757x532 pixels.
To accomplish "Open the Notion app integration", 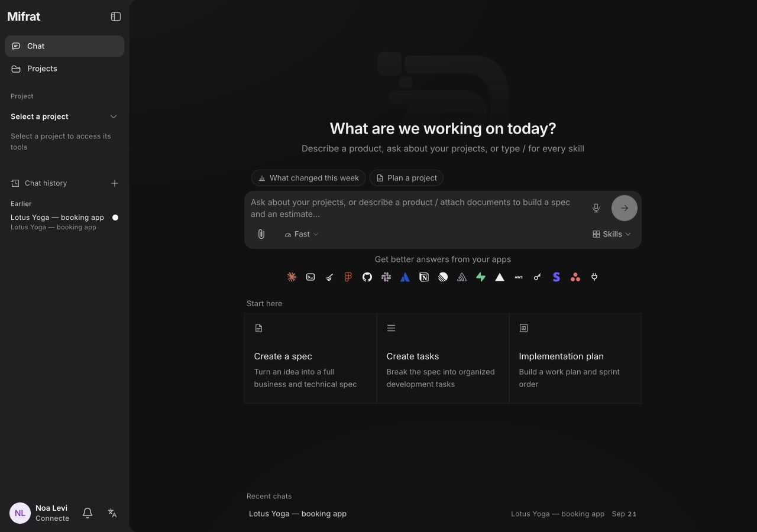I will (424, 277).
